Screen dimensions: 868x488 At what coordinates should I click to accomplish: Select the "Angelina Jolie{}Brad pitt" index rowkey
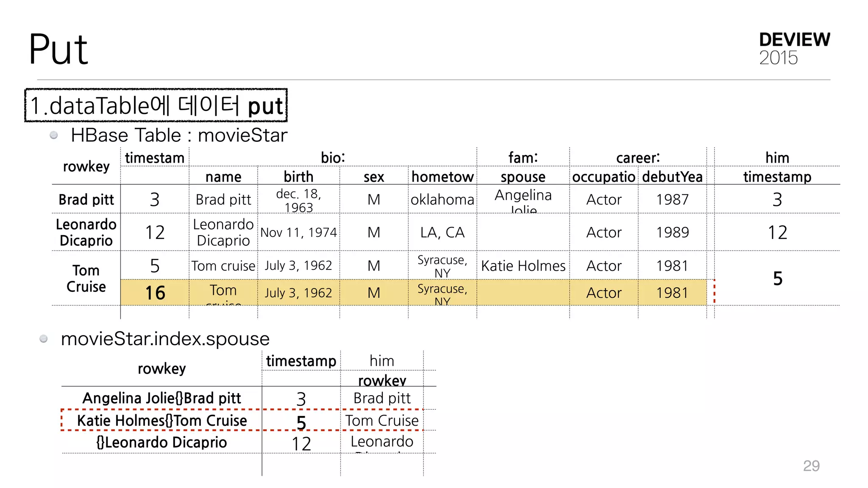pyautogui.click(x=161, y=398)
